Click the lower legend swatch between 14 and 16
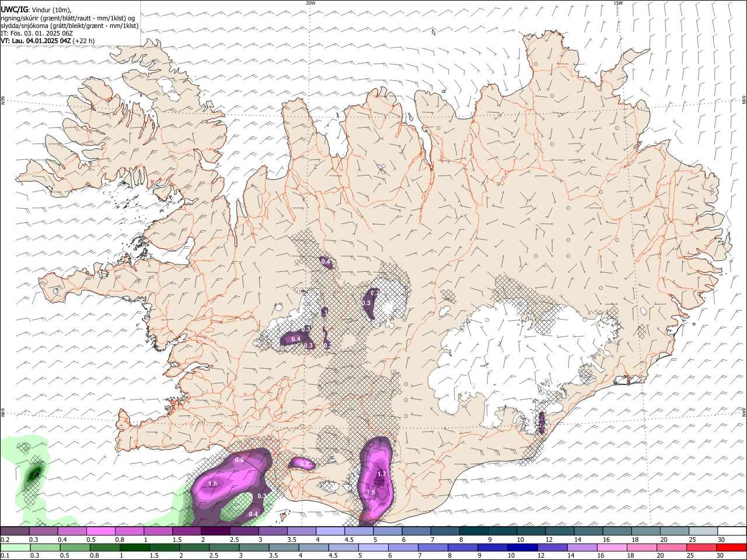747x560 pixels. 582,548
